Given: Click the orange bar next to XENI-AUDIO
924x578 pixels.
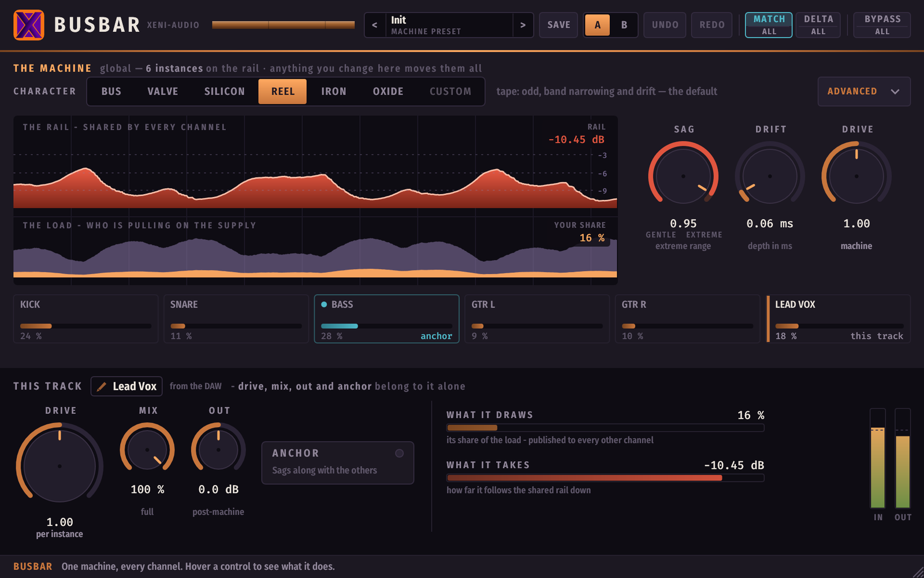Looking at the screenshot, I should point(283,25).
